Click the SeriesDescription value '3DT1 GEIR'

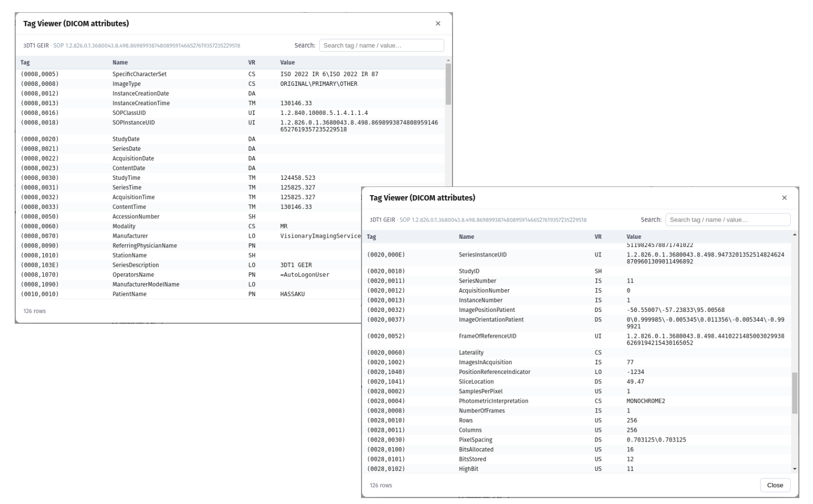pyautogui.click(x=296, y=265)
